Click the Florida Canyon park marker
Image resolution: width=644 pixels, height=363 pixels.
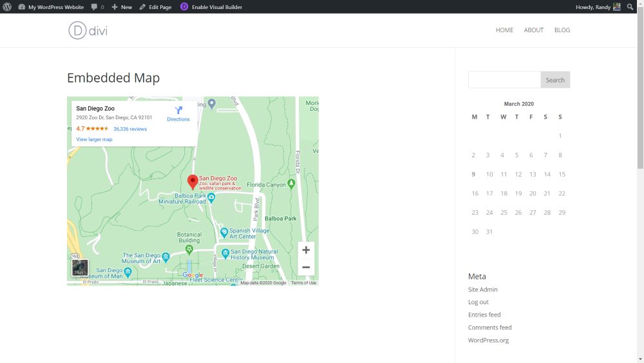pyautogui.click(x=291, y=184)
